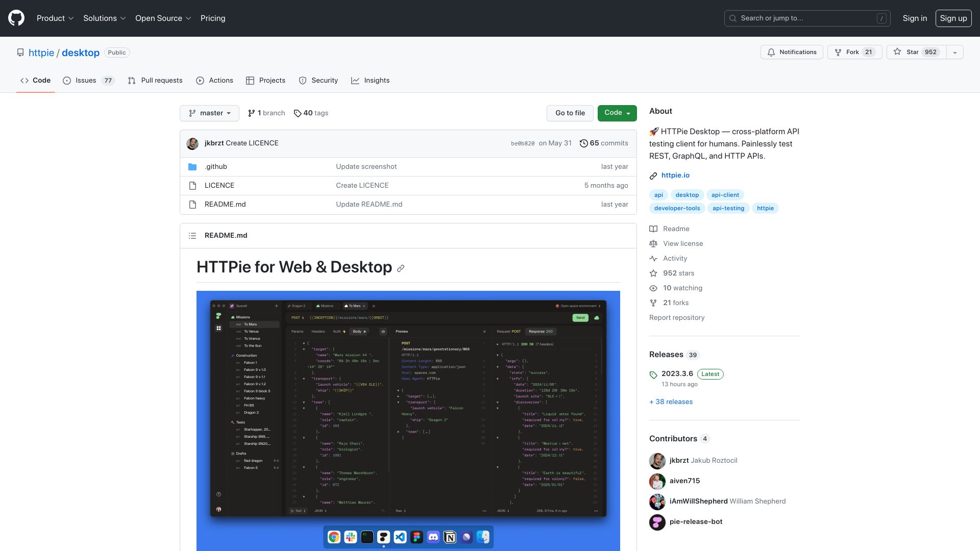This screenshot has width=980, height=551.
Task: Click the Pricing nav link
Action: pos(213,18)
